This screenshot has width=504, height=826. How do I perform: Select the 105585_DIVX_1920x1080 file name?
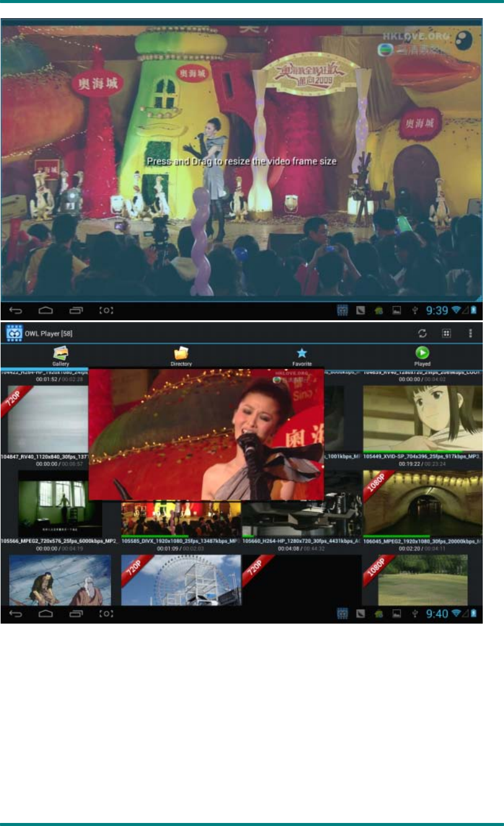click(x=181, y=540)
